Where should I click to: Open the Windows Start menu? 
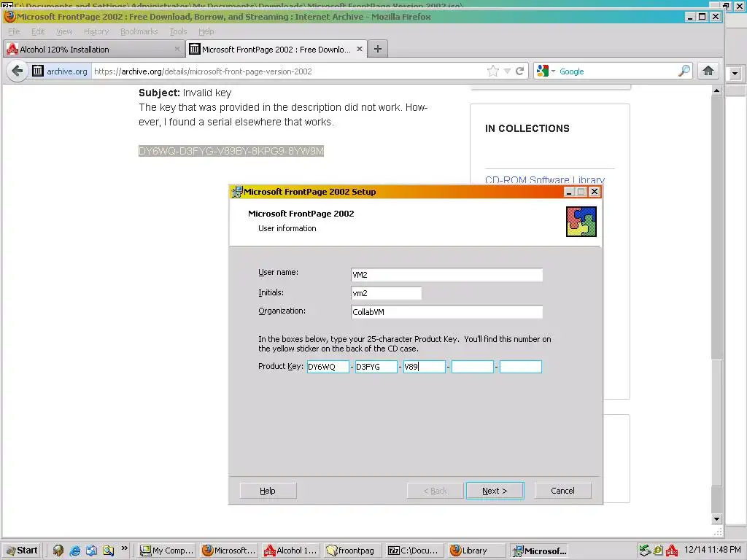(22, 551)
